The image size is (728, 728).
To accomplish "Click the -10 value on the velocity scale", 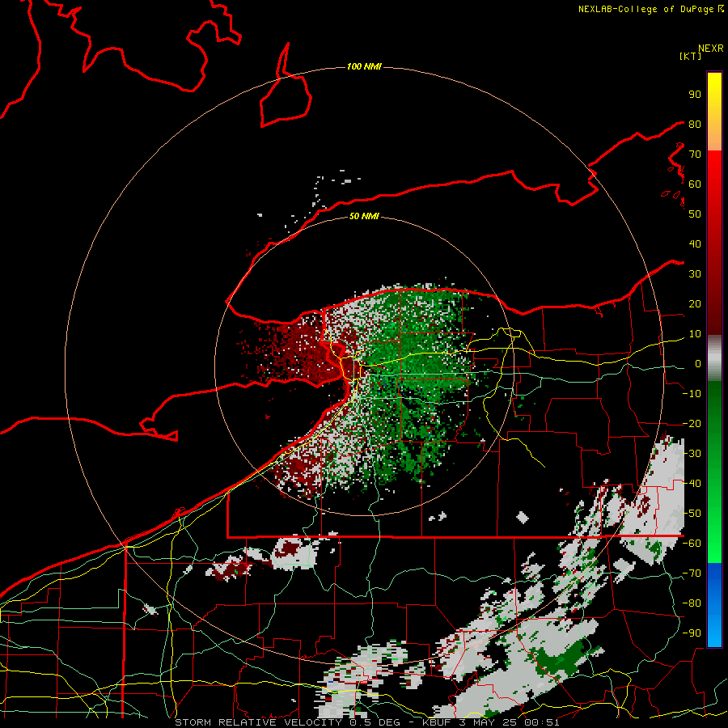I will pyautogui.click(x=692, y=394).
